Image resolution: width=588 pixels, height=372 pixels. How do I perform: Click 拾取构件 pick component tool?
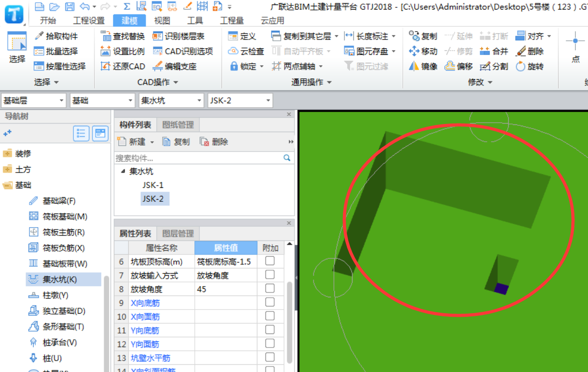tap(56, 36)
